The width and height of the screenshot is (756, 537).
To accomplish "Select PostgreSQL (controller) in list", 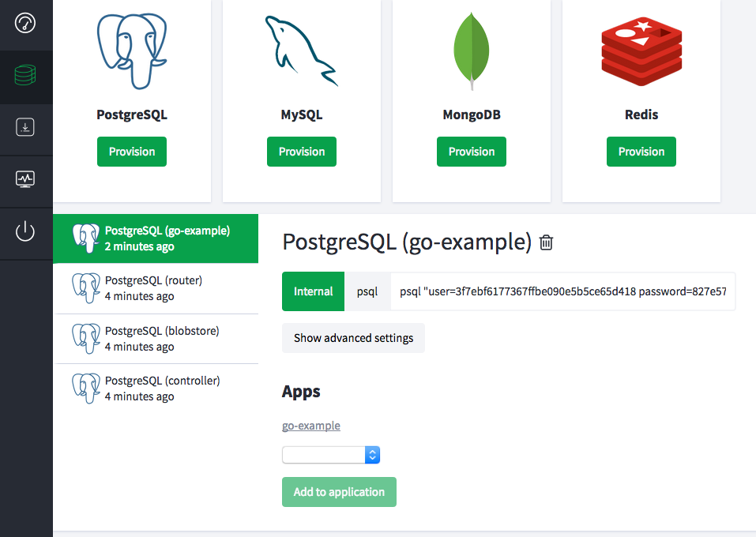I will pos(156,389).
